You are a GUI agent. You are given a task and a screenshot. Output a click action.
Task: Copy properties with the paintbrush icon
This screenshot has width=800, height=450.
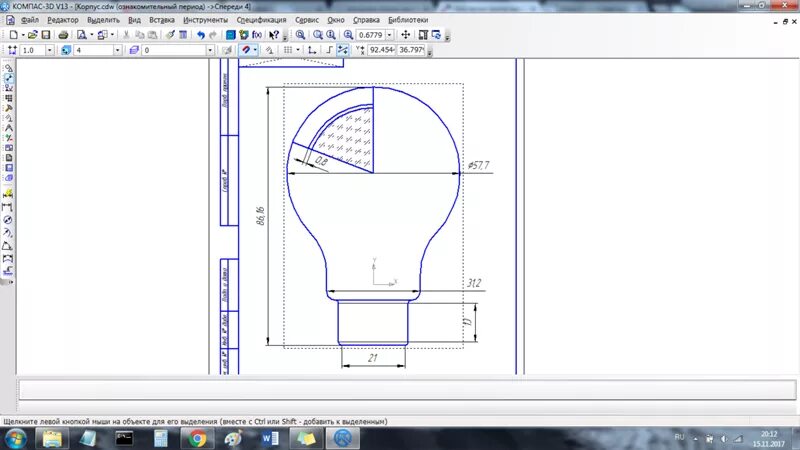click(x=170, y=35)
